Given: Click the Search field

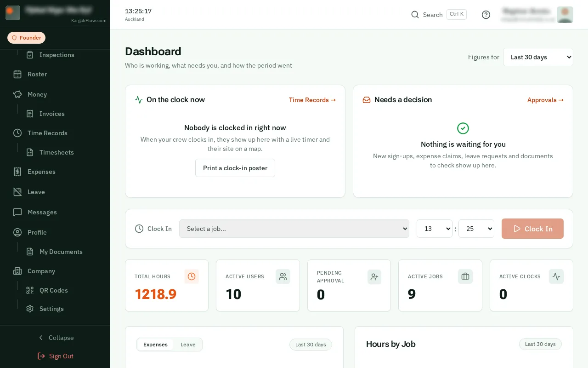Looking at the screenshot, I should [439, 15].
